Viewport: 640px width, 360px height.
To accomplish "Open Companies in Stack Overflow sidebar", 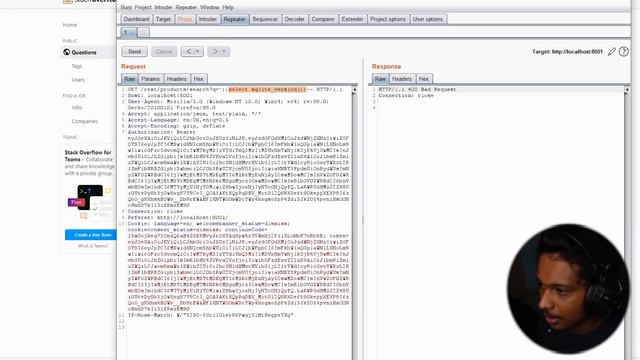I will pos(84,121).
